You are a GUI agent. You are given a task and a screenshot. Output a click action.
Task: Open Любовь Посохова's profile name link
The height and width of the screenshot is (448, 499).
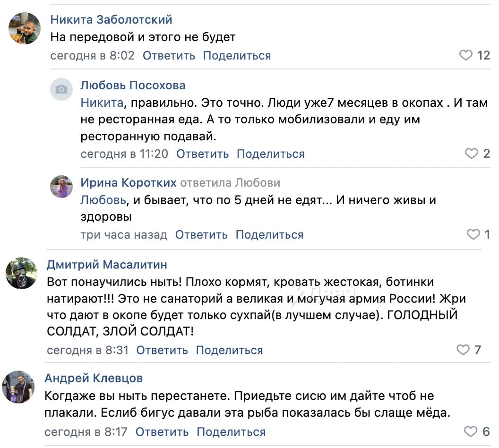pyautogui.click(x=133, y=85)
